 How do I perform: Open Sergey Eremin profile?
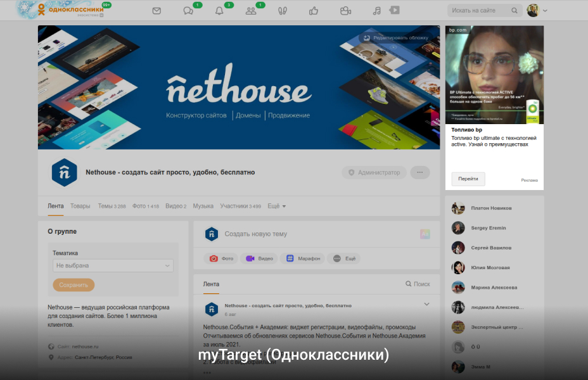tap(489, 228)
